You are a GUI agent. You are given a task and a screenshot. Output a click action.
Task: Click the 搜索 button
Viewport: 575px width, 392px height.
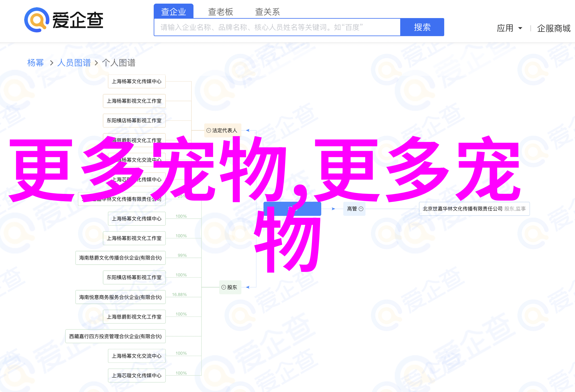[x=422, y=27]
